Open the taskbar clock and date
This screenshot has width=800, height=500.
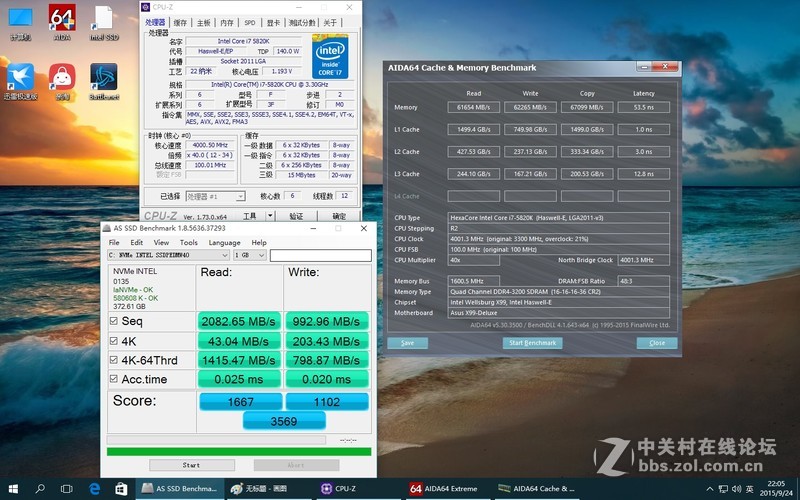pyautogui.click(x=776, y=489)
